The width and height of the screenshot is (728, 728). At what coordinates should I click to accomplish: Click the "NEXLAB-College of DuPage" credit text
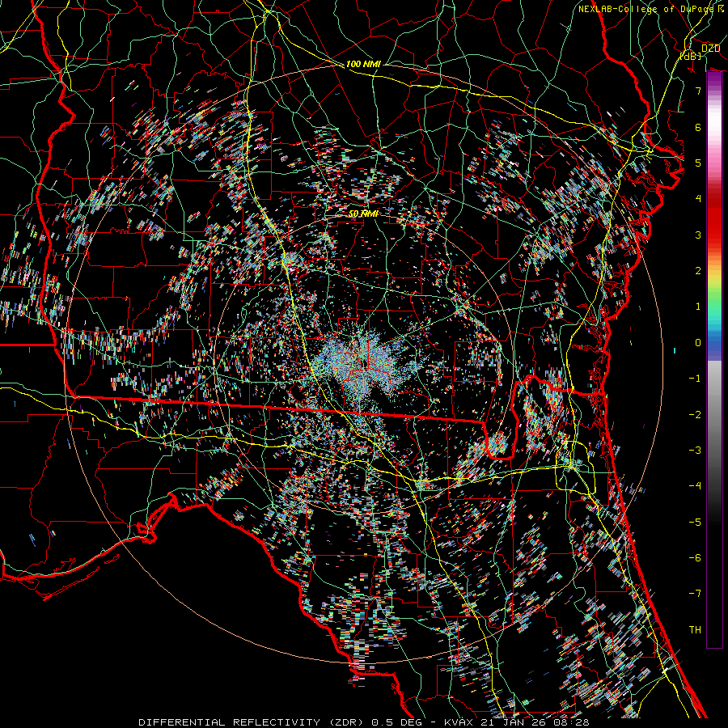click(x=645, y=9)
